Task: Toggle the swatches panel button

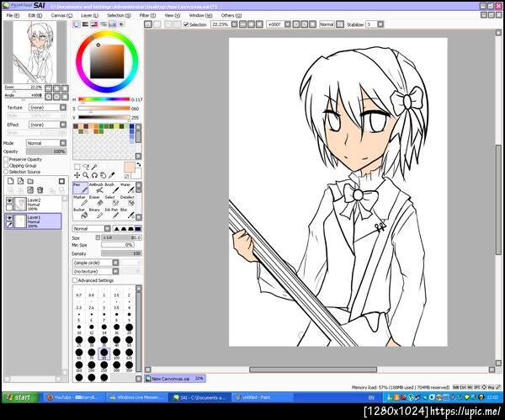Action: [113, 24]
